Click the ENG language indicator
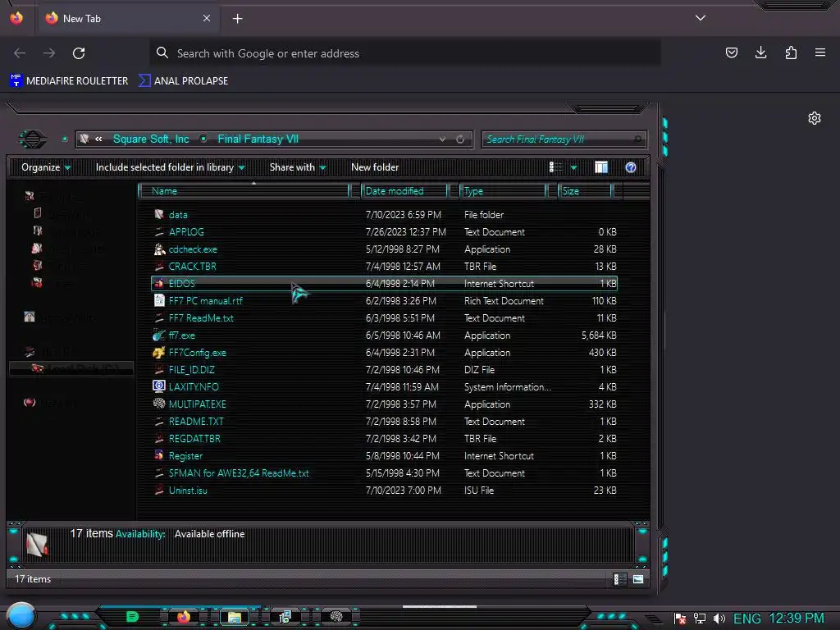Viewport: 840px width, 630px height. coord(747,619)
